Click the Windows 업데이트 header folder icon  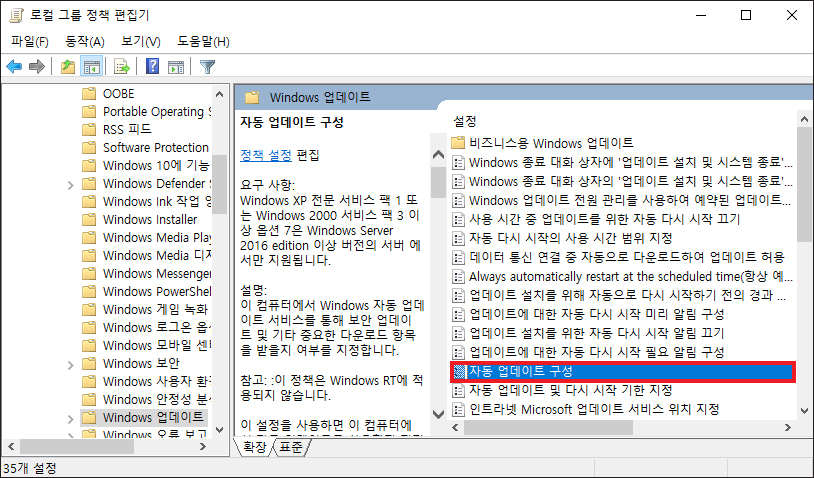click(252, 97)
